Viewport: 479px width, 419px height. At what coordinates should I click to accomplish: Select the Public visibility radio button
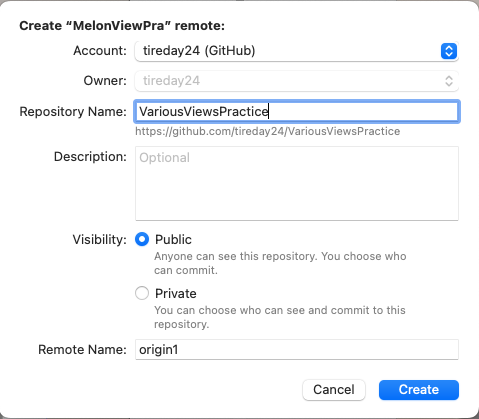click(142, 239)
